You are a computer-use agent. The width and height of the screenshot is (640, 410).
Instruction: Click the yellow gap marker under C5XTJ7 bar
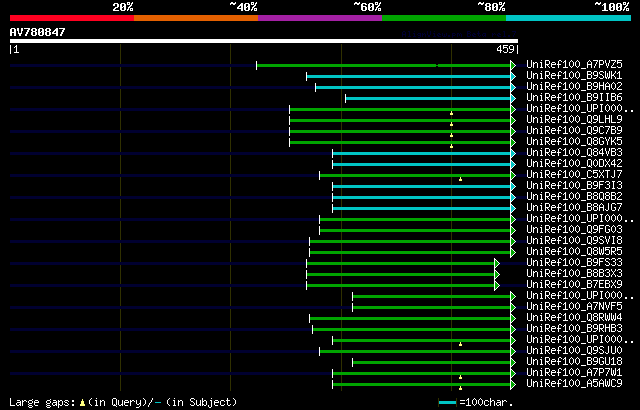coord(460,179)
